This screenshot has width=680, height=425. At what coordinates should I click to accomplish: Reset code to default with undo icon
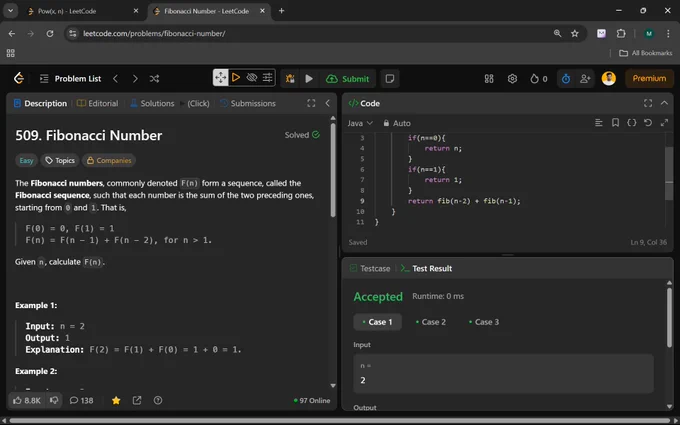pyautogui.click(x=648, y=123)
